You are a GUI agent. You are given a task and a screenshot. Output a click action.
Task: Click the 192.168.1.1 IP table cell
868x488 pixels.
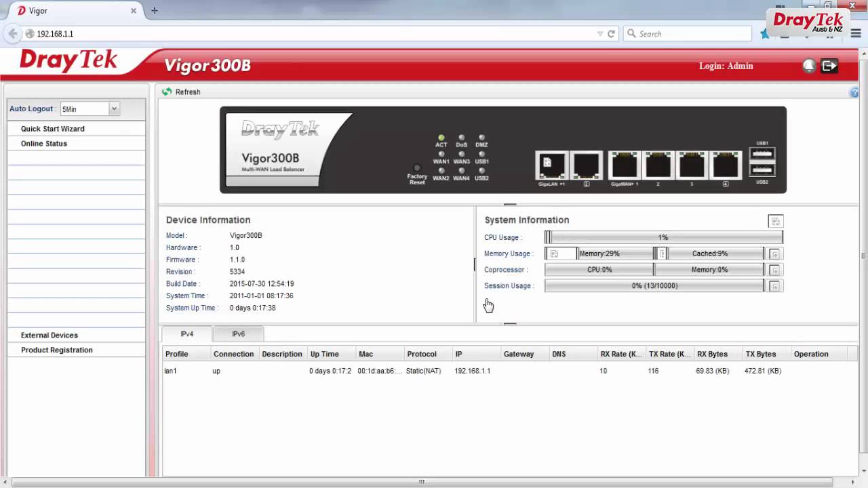pyautogui.click(x=473, y=371)
